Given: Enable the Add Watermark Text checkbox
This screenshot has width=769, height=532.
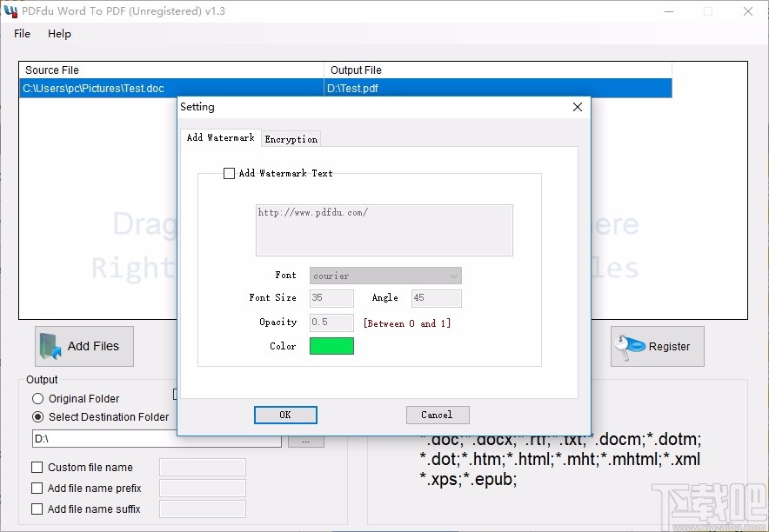Looking at the screenshot, I should click(229, 173).
